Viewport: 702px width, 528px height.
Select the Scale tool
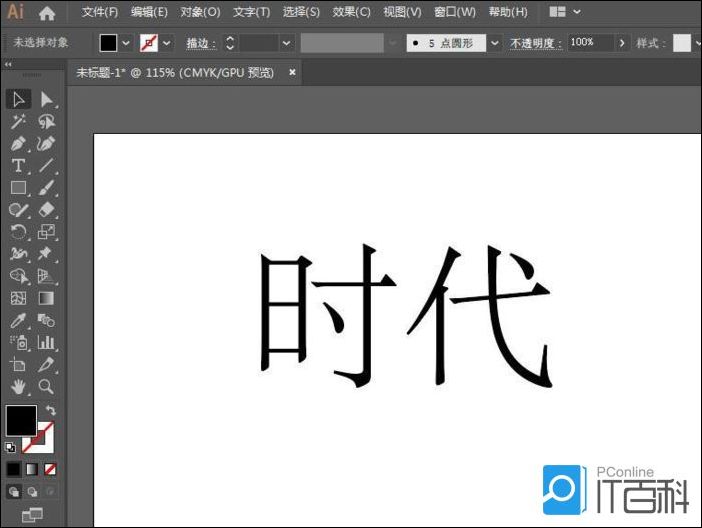click(x=46, y=232)
